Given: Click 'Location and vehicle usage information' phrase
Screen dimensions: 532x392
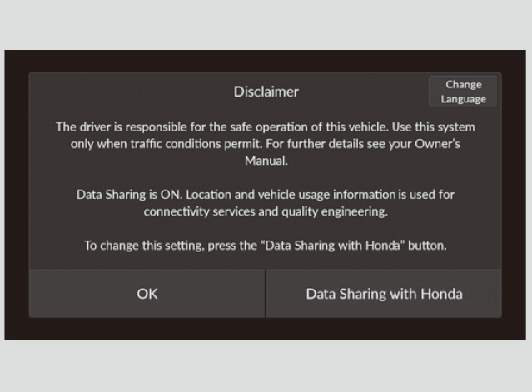Looking at the screenshot, I should (x=290, y=195).
